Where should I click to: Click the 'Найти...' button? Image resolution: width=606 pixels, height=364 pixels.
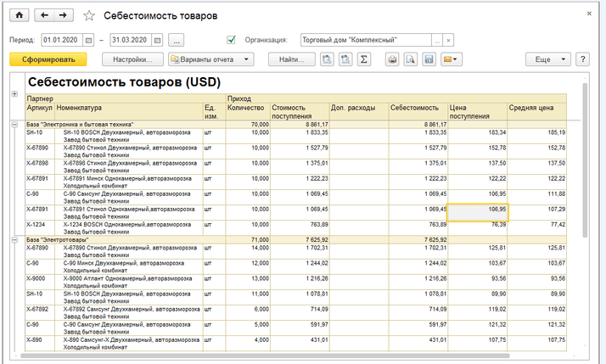tap(290, 59)
